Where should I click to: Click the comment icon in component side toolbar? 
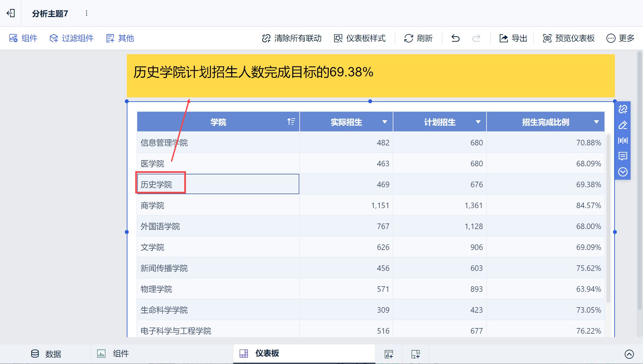[x=623, y=156]
